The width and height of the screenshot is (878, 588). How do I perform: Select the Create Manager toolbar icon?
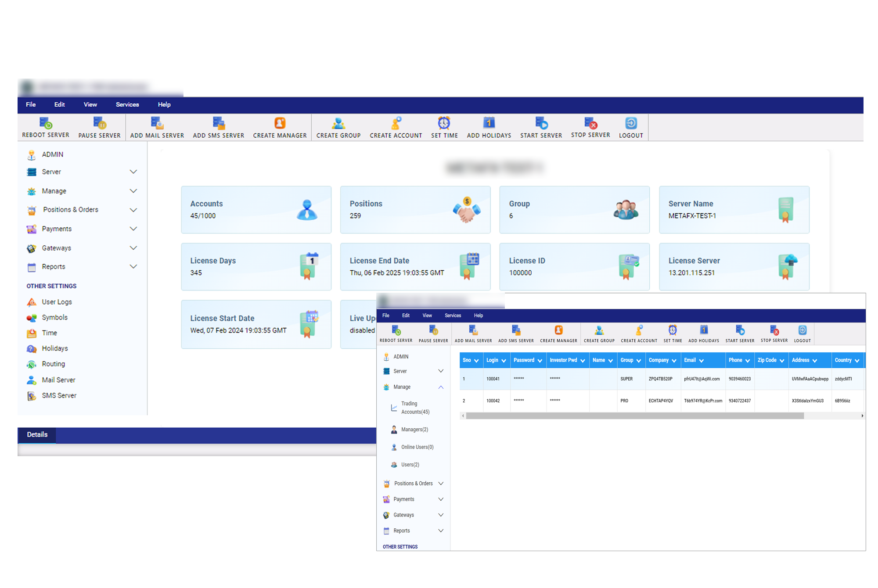pyautogui.click(x=280, y=127)
